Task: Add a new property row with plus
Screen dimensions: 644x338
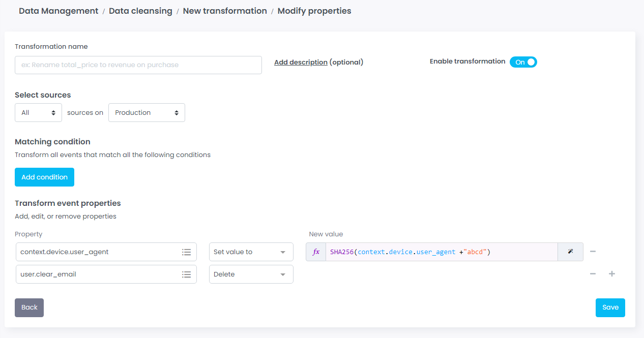Action: 612,274
